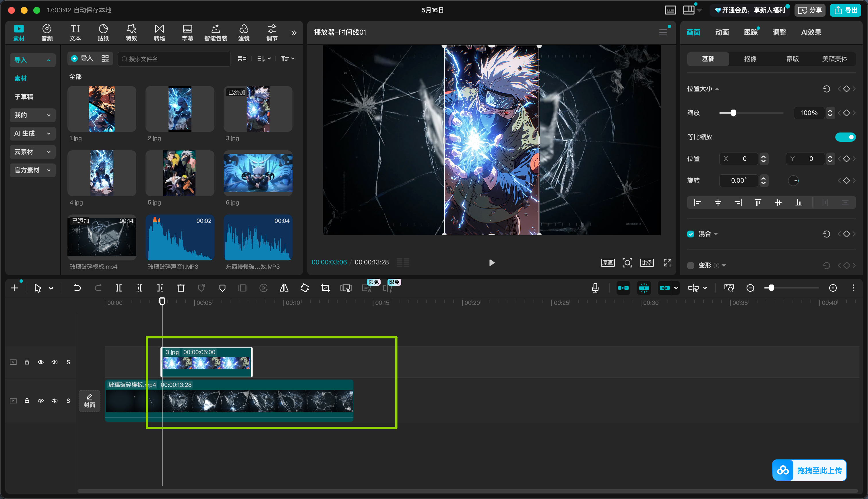Open the 文本 text panel

click(75, 33)
